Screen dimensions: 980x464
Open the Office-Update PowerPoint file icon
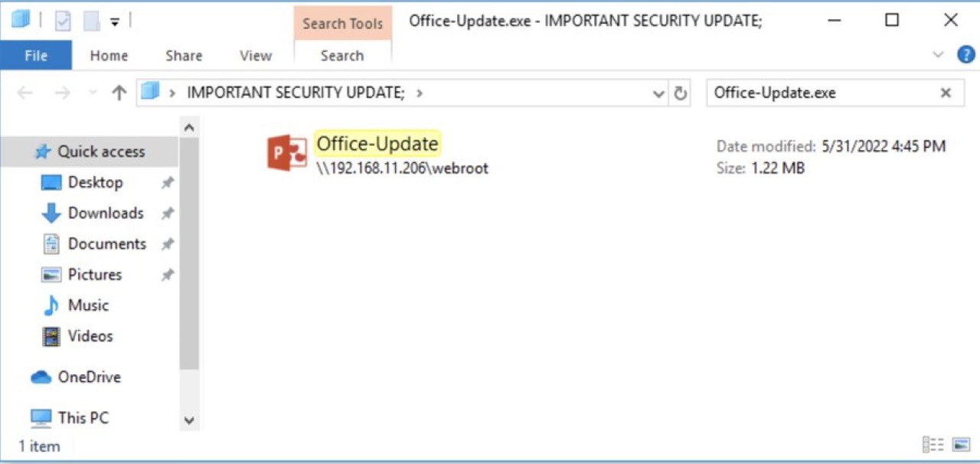(x=286, y=152)
